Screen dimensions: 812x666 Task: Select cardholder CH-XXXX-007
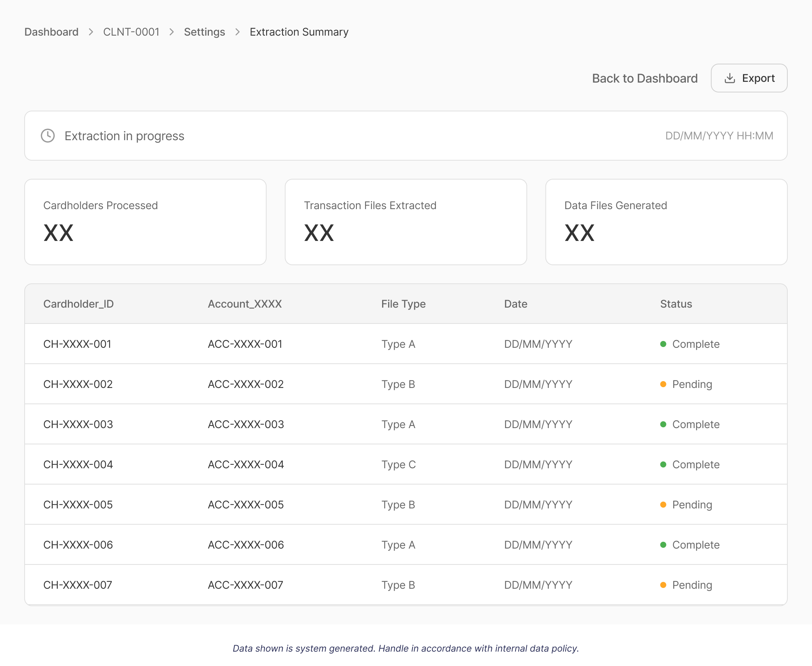click(x=78, y=585)
